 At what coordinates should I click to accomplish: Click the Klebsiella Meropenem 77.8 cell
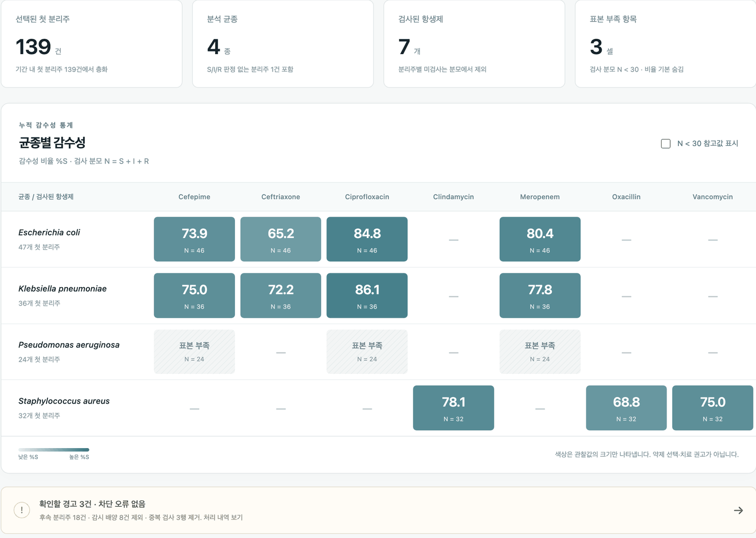click(540, 295)
